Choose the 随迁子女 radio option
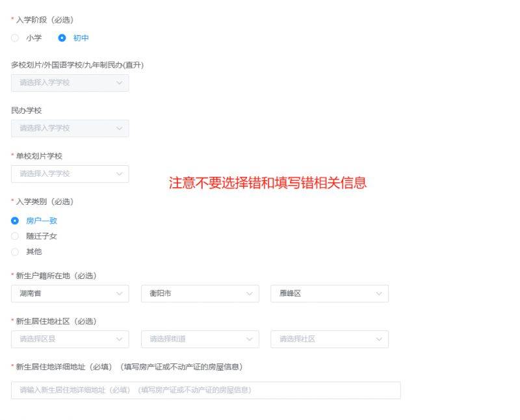Image resolution: width=520 pixels, height=420 pixels. pyautogui.click(x=15, y=236)
